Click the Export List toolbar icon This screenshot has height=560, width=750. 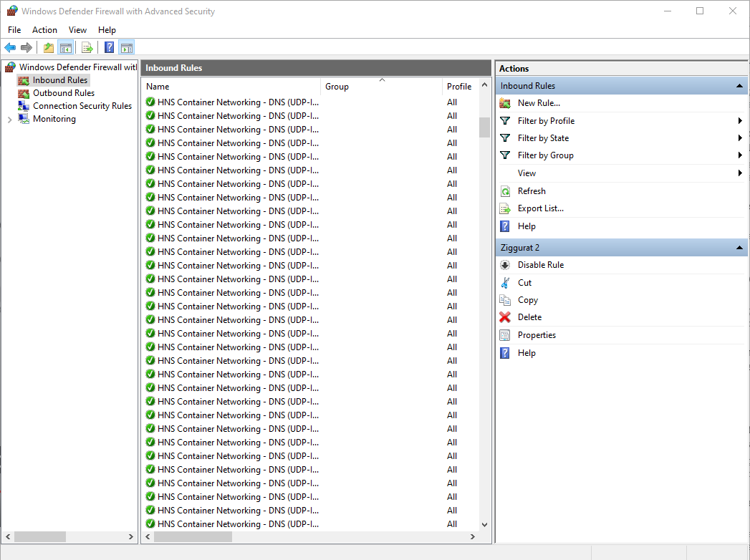87,48
